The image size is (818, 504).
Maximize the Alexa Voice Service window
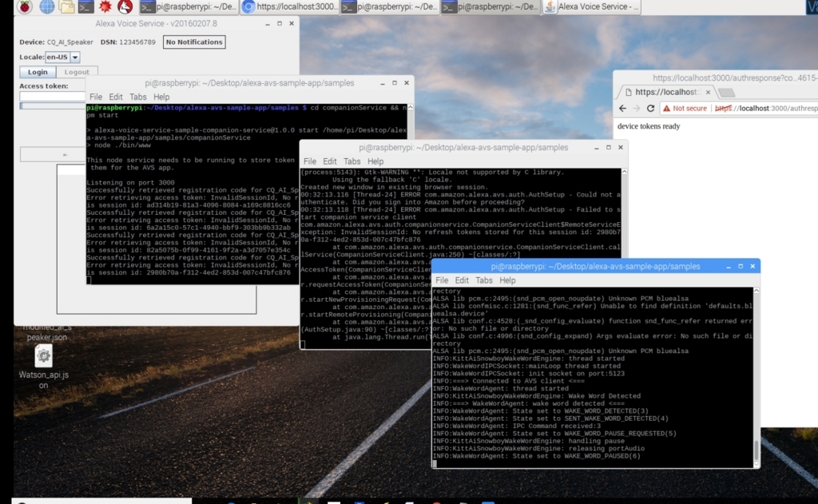[280, 23]
